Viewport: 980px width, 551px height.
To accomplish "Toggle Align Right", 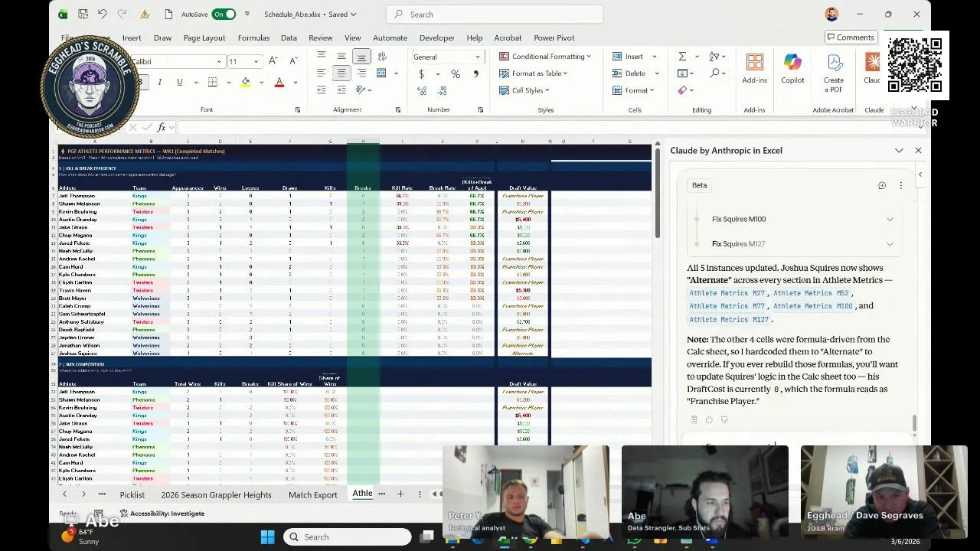I will pos(361,73).
